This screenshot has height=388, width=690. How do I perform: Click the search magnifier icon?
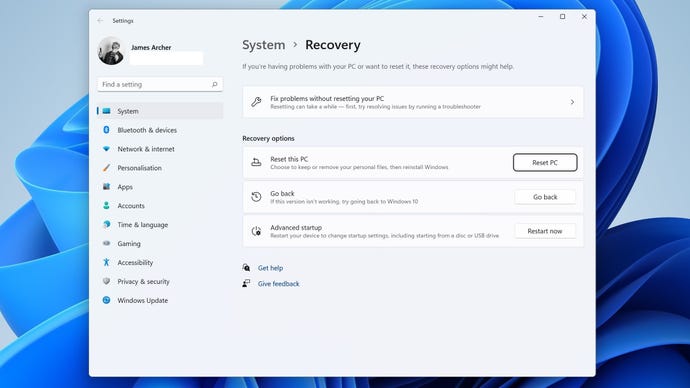tap(214, 84)
